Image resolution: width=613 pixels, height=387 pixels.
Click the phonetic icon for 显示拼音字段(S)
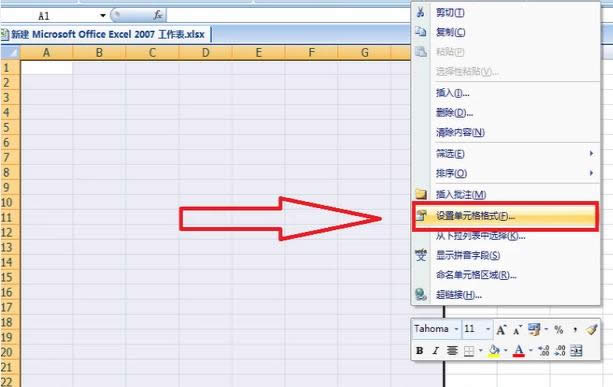(421, 255)
